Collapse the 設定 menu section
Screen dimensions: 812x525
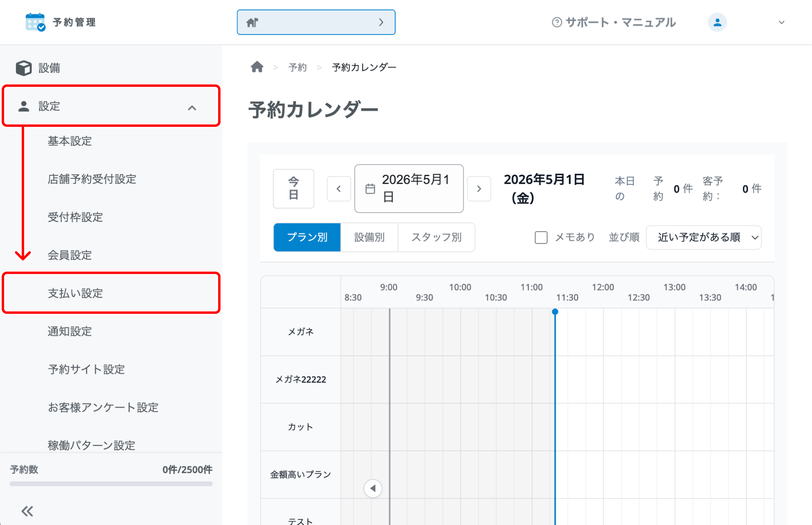tap(111, 106)
